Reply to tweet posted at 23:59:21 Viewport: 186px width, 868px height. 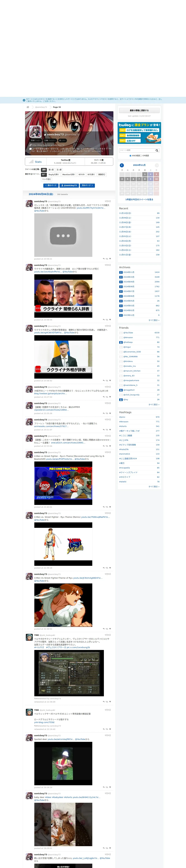104,259
